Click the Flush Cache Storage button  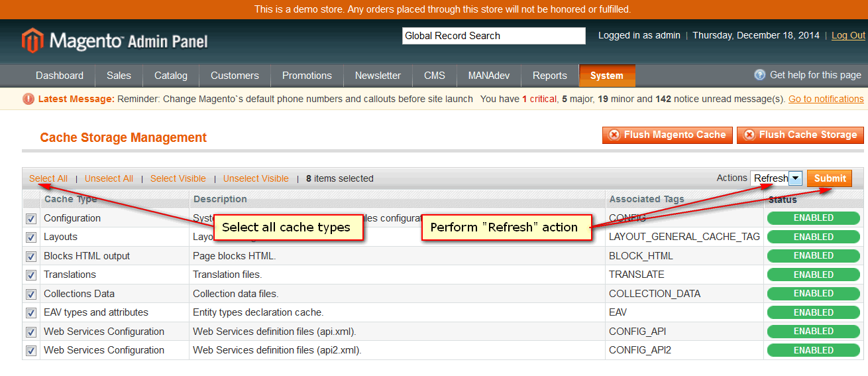(x=800, y=135)
